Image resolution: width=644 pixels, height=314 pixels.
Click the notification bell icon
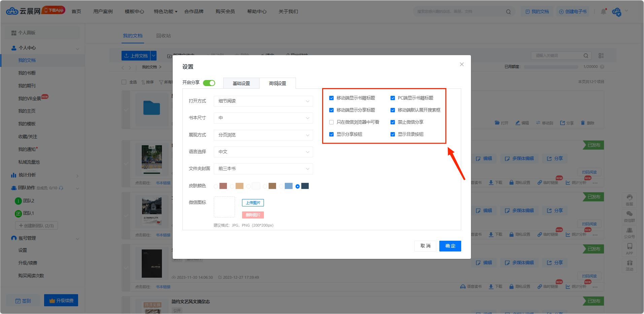603,11
